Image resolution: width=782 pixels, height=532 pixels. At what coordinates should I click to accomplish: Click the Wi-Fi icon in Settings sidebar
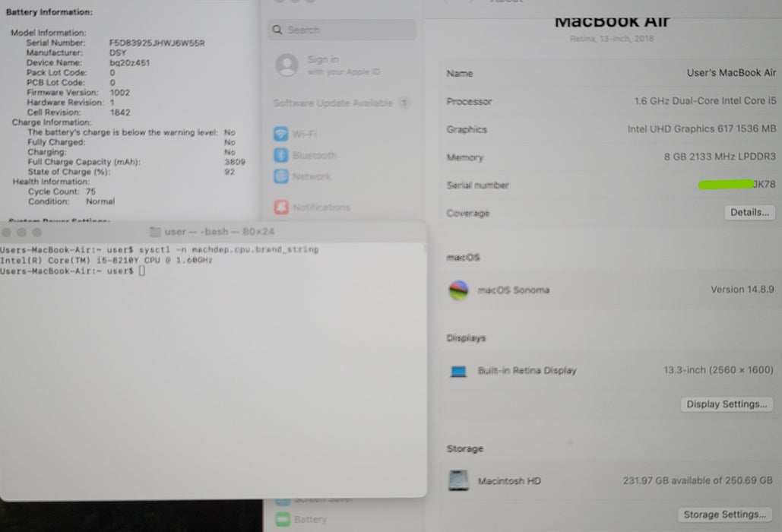(x=280, y=134)
